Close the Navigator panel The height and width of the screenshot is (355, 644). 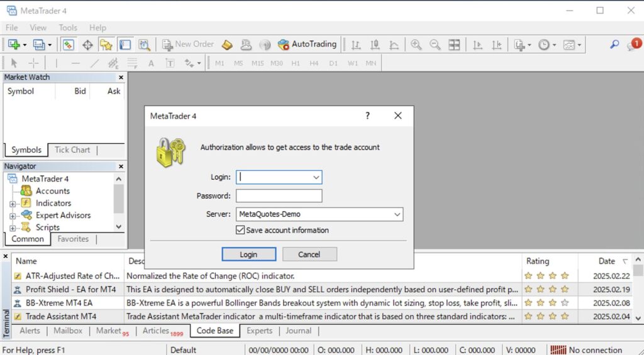click(121, 167)
